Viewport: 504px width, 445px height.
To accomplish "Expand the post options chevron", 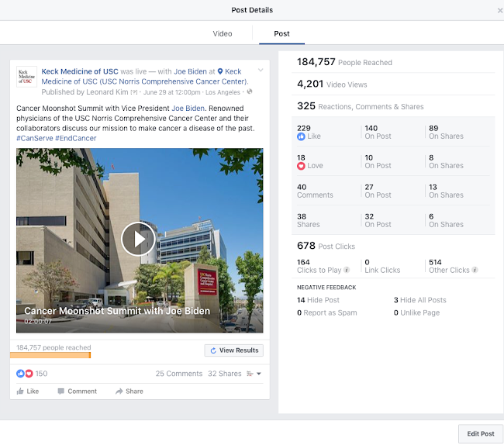I will pos(261,70).
